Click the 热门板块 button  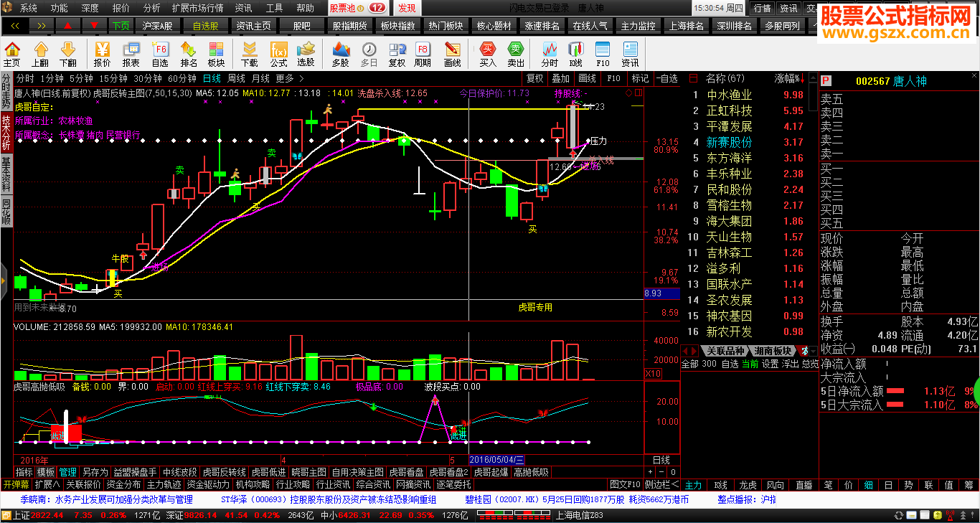coord(446,25)
